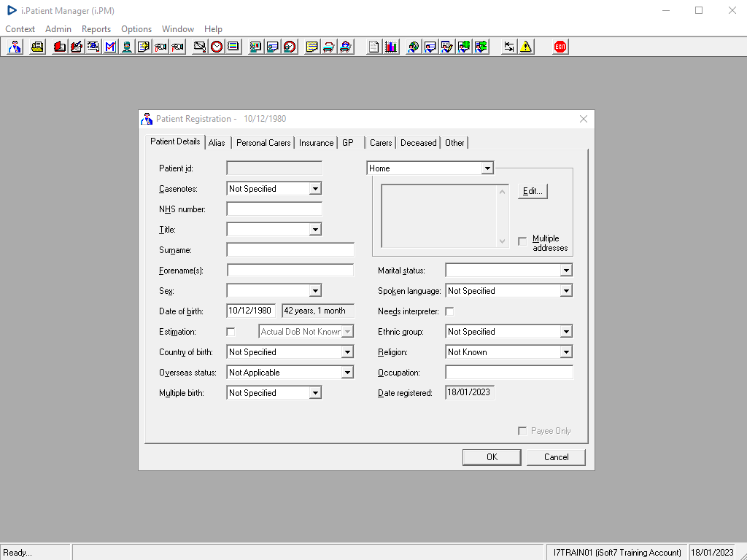Click the empty hospital bed icon

point(329,47)
